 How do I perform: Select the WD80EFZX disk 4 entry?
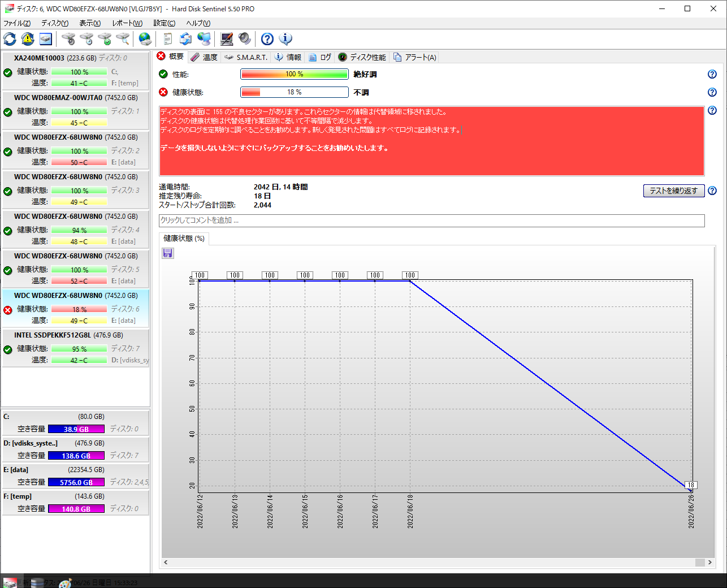click(76, 228)
